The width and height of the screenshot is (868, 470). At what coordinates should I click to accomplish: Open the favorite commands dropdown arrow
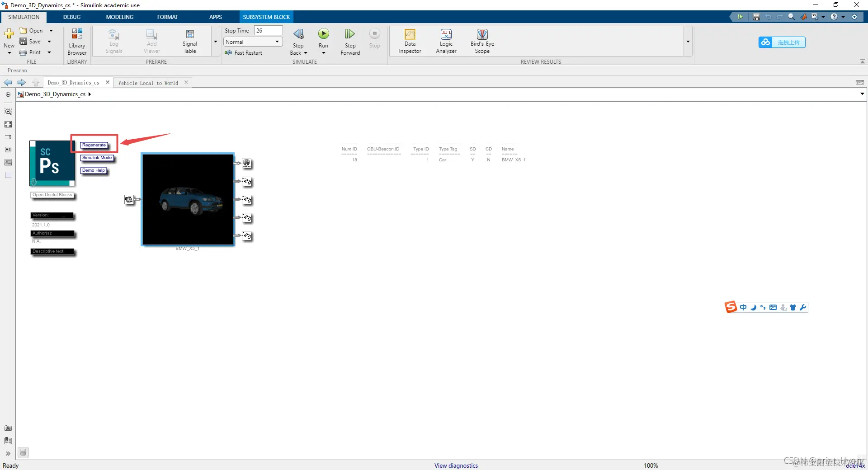[823, 17]
